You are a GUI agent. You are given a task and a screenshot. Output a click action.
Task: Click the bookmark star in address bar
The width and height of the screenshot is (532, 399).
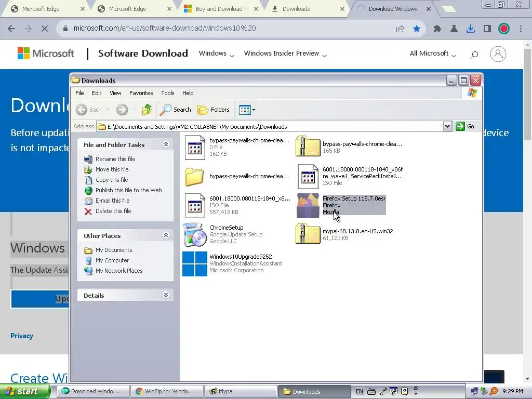tap(417, 29)
